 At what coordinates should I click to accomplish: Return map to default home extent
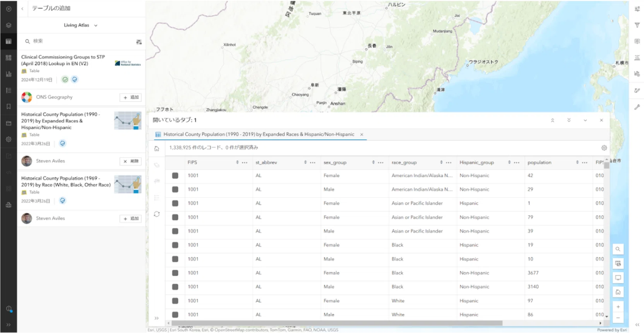pos(618,292)
